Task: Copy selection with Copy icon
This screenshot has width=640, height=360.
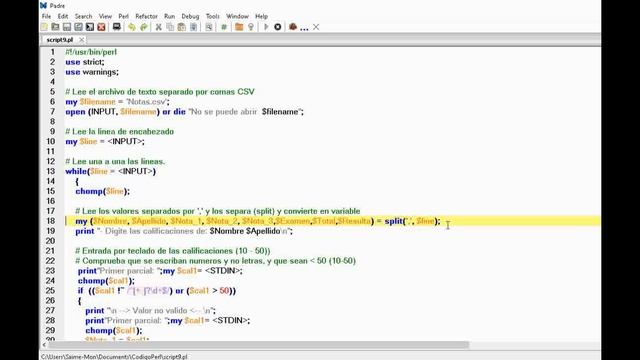Action: point(170,27)
